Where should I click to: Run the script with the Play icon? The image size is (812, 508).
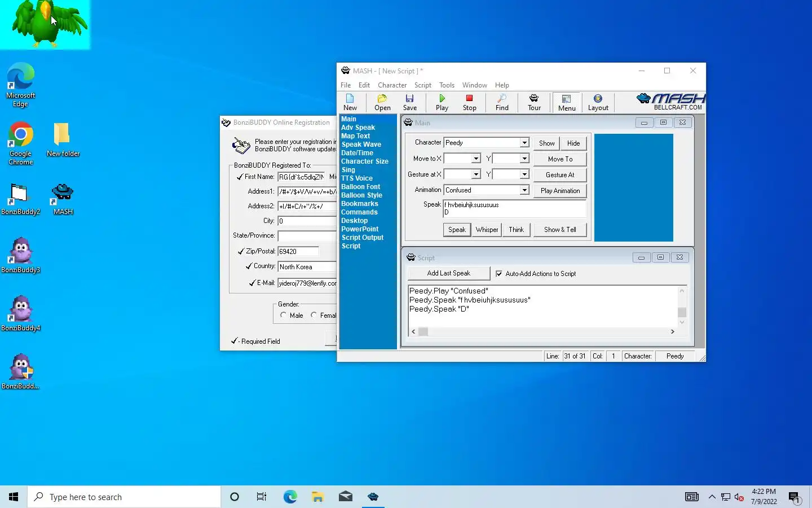click(442, 103)
